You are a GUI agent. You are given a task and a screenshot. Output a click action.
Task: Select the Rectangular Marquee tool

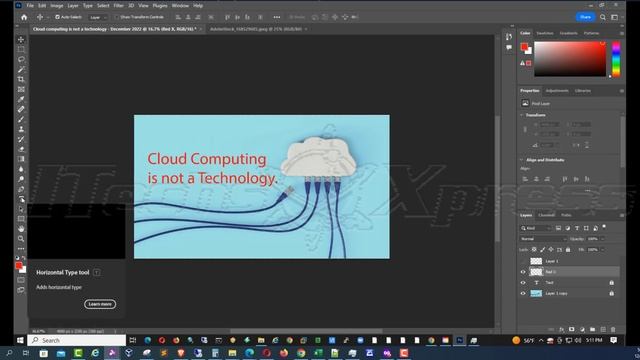point(21,49)
